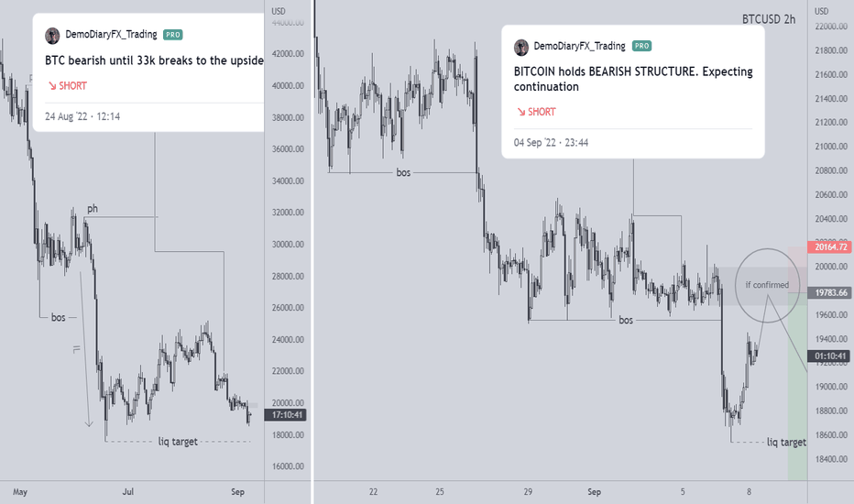Click the red SHORT arrow on right post

click(521, 112)
